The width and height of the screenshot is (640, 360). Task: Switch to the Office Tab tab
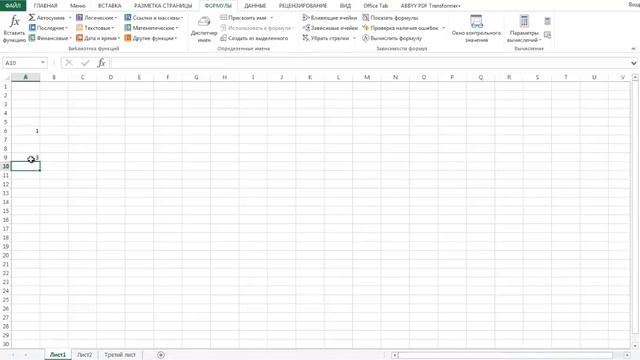coord(376,6)
